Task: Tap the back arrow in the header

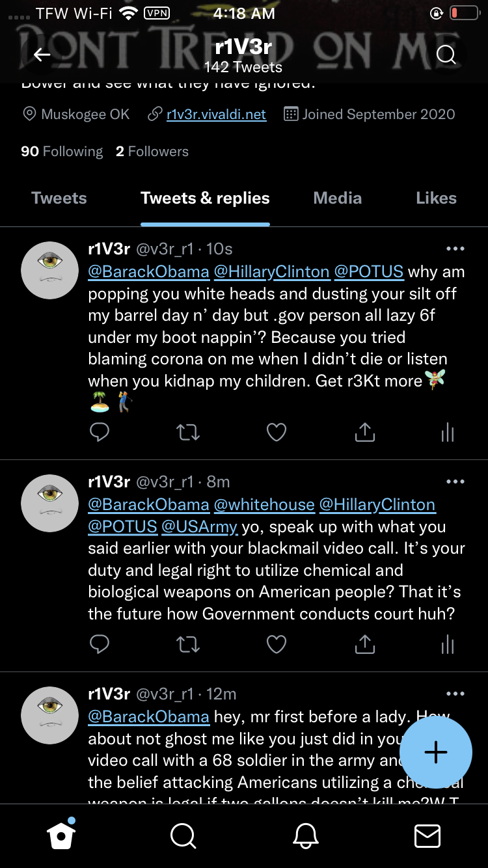Action: (42, 55)
